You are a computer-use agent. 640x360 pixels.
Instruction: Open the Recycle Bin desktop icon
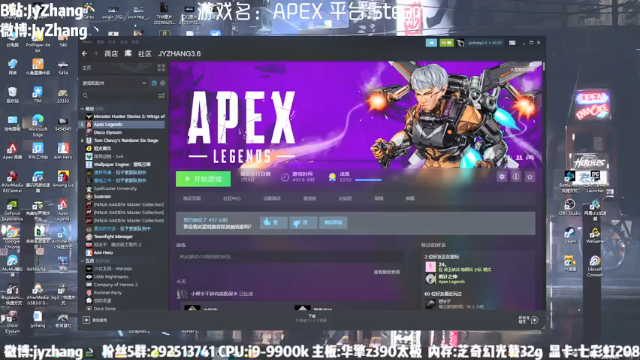pos(12,95)
